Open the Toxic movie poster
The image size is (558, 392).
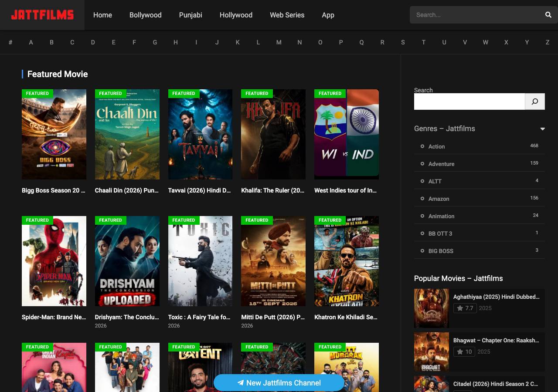[x=200, y=261]
